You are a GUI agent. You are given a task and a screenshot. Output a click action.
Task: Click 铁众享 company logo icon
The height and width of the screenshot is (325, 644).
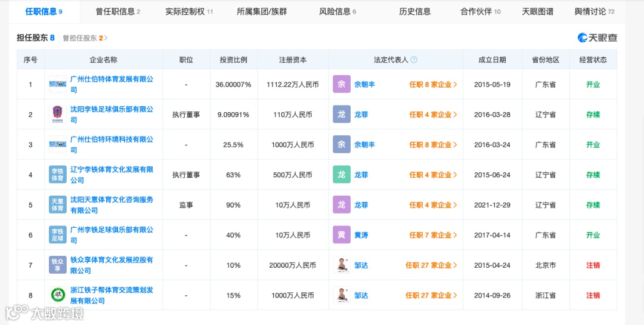click(58, 265)
